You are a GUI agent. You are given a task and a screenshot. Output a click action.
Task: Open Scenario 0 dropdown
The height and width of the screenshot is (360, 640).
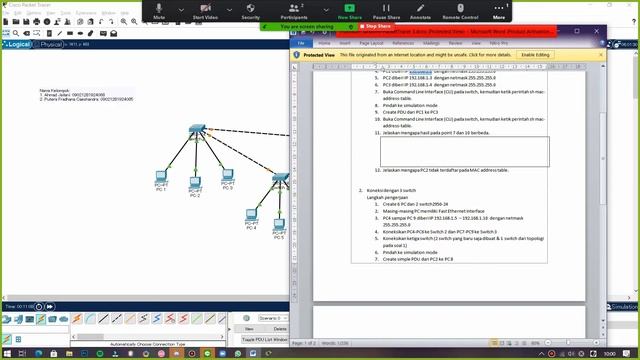click(273, 318)
